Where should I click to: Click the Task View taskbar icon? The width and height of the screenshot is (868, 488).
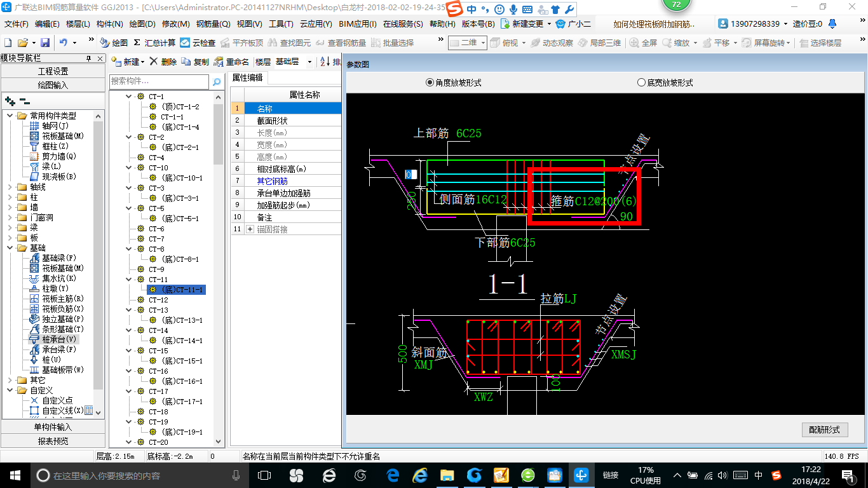coord(264,475)
